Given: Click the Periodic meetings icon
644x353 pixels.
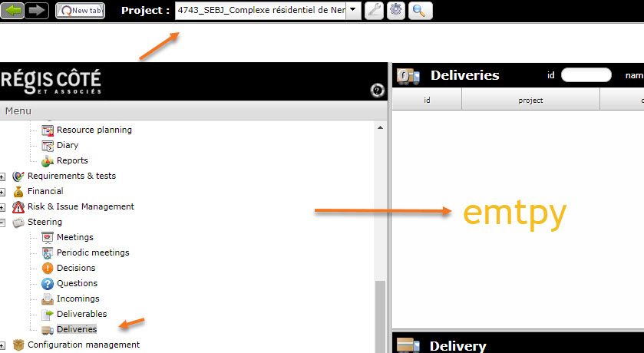Looking at the screenshot, I should [48, 253].
